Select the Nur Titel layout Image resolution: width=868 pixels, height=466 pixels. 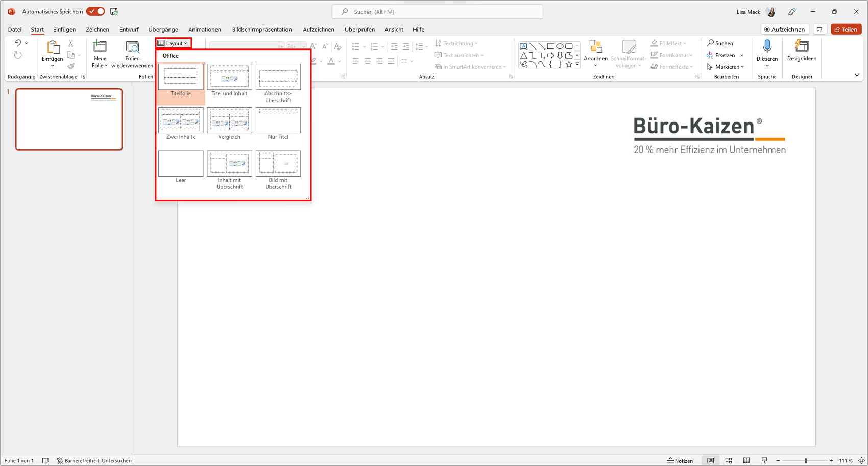tap(278, 124)
